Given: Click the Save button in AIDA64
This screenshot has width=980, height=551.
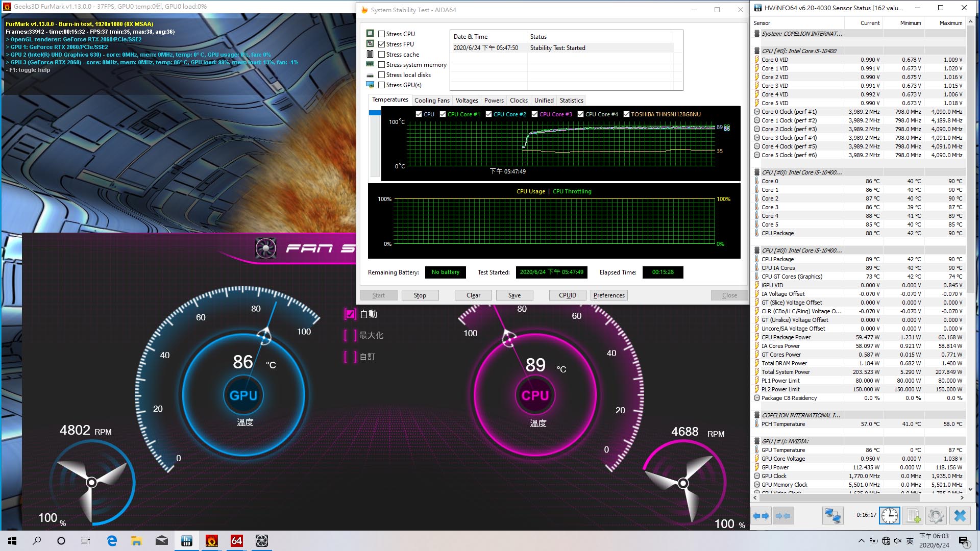Looking at the screenshot, I should (514, 295).
